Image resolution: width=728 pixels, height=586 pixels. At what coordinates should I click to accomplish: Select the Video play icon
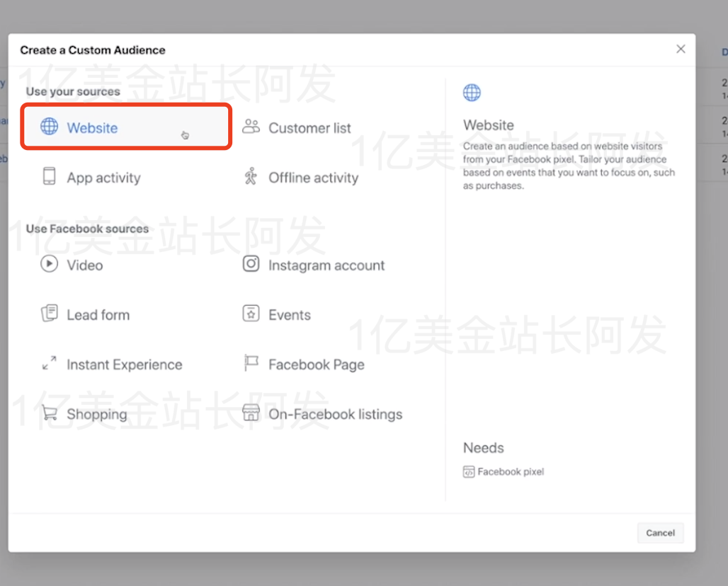click(x=49, y=265)
